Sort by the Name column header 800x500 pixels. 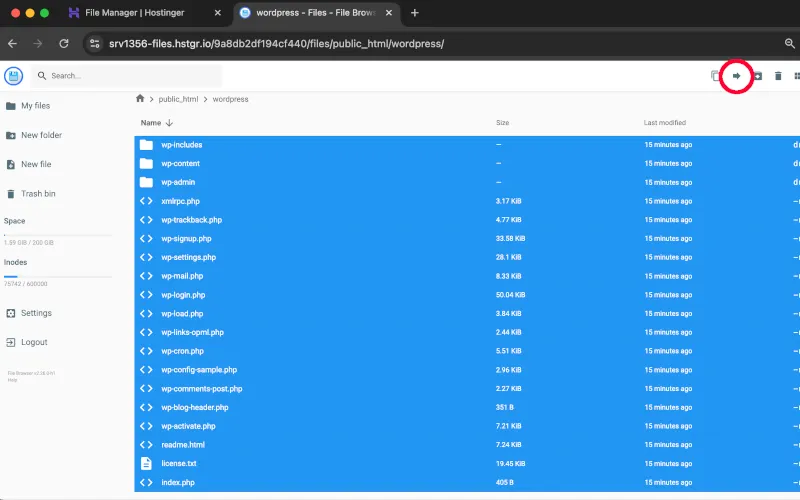click(151, 123)
